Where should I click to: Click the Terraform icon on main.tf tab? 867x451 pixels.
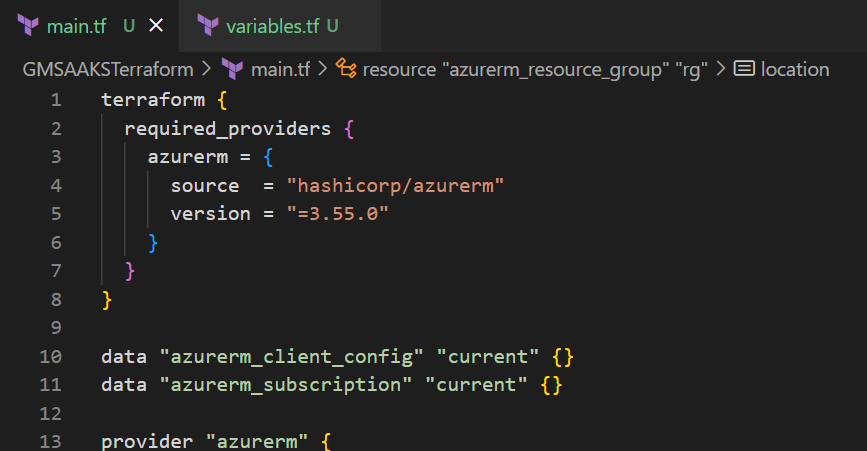pos(27,26)
